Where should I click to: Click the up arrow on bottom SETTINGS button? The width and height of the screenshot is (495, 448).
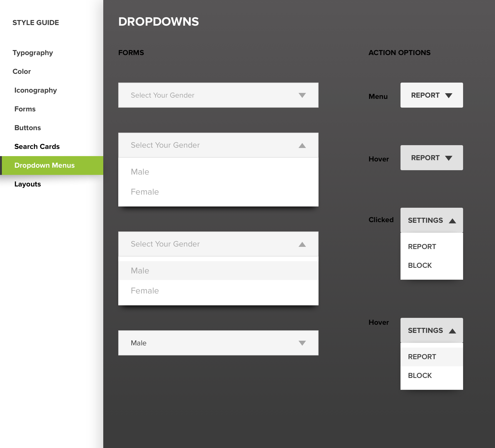(x=452, y=331)
